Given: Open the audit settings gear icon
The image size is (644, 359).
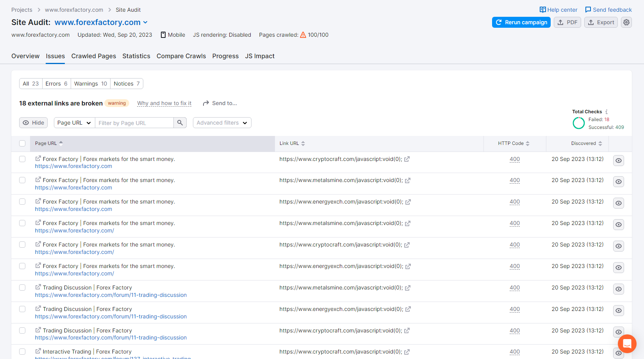Looking at the screenshot, I should (626, 22).
